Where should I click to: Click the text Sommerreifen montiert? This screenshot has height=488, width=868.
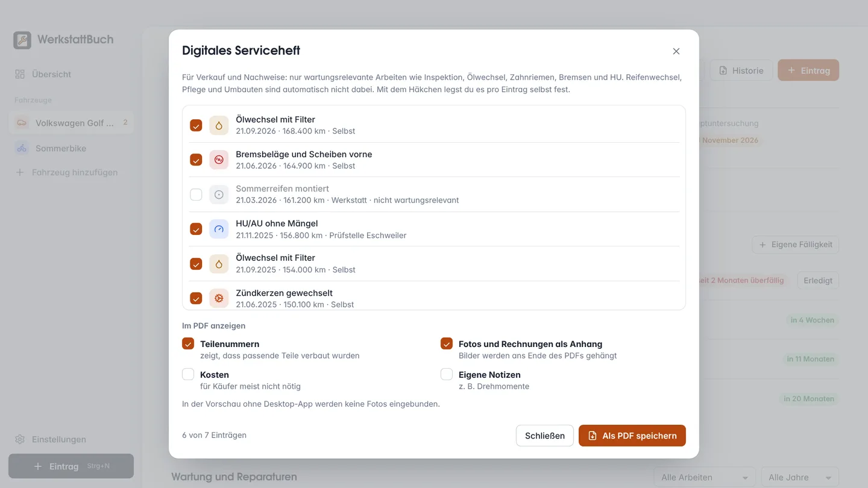coord(282,189)
